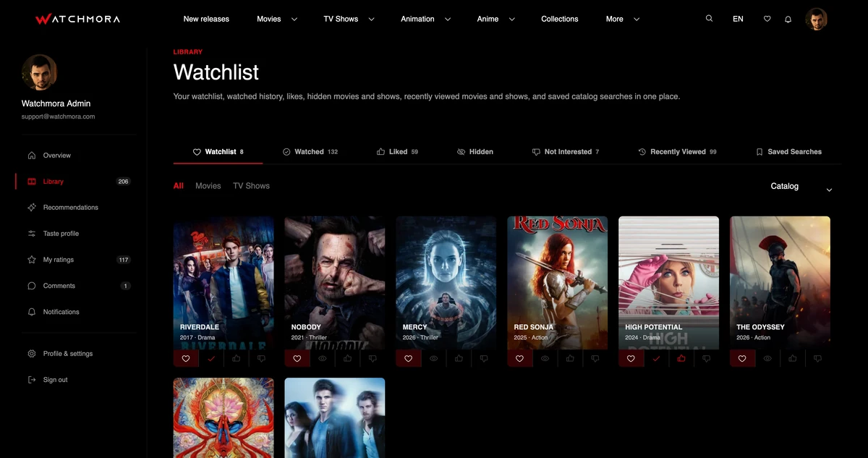The width and height of the screenshot is (868, 458).
Task: Like Red Sonja with thumbs-up icon
Action: [x=571, y=358]
